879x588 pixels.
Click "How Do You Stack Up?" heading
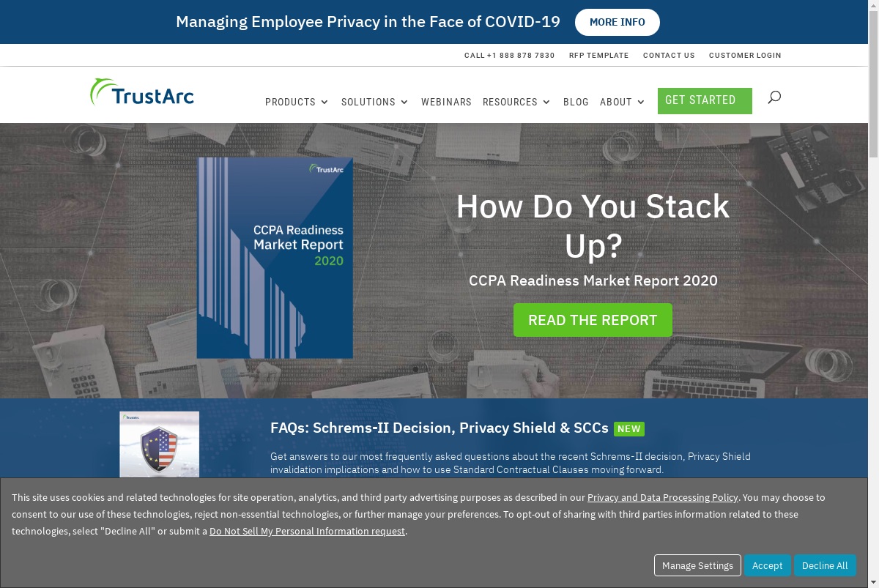[593, 226]
